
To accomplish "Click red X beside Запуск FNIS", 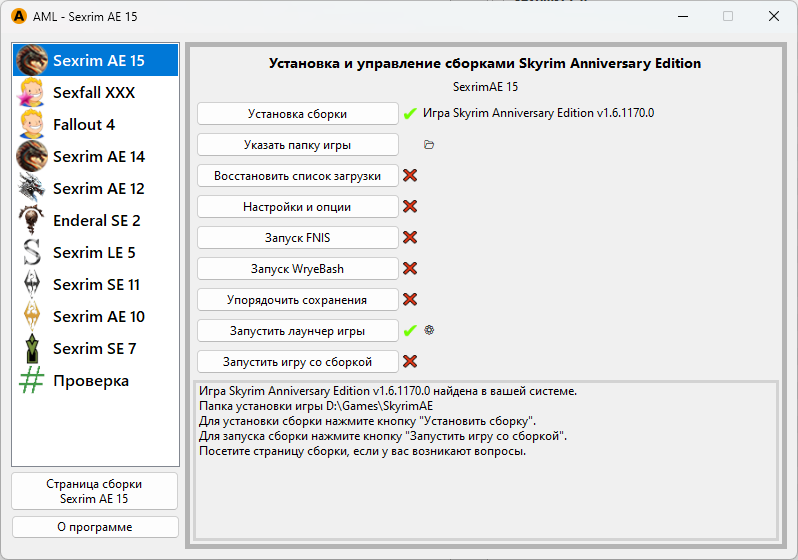I will click(410, 238).
